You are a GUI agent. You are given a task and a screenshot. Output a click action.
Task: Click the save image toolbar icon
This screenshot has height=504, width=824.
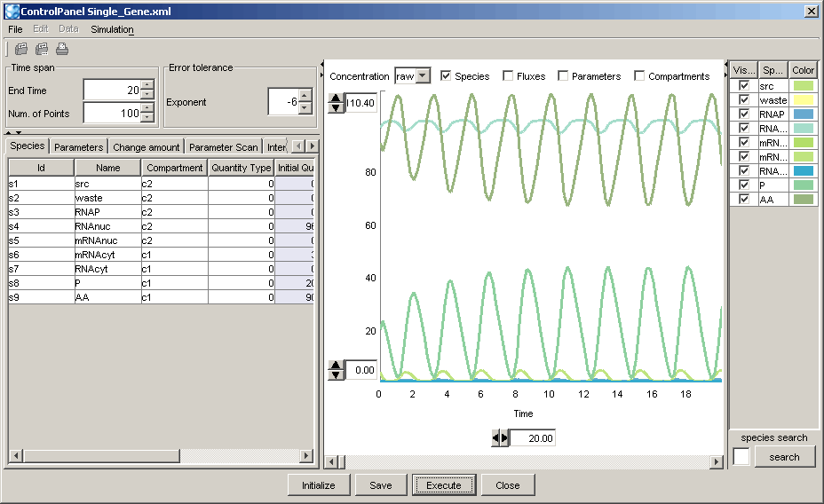point(21,50)
